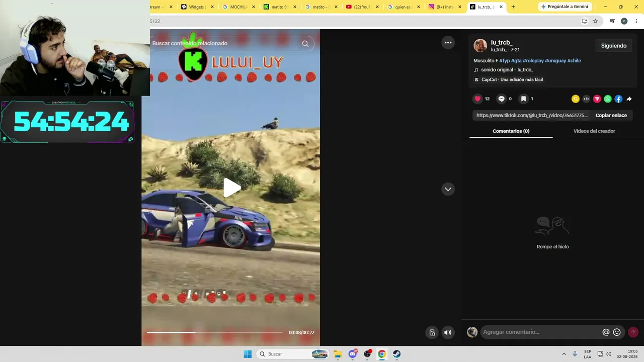Image resolution: width=644 pixels, height=362 pixels.
Task: Switch to the Instagram (9+) browser tab
Action: coord(444,7)
